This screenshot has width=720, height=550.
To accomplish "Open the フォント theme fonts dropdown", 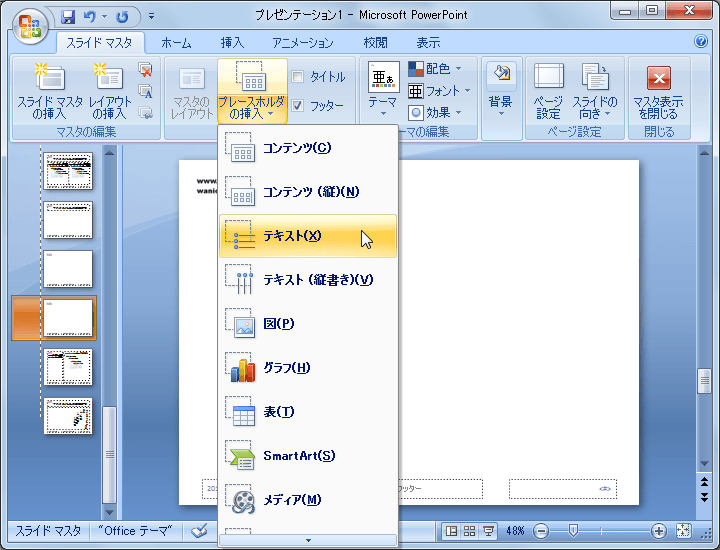I will [x=439, y=91].
